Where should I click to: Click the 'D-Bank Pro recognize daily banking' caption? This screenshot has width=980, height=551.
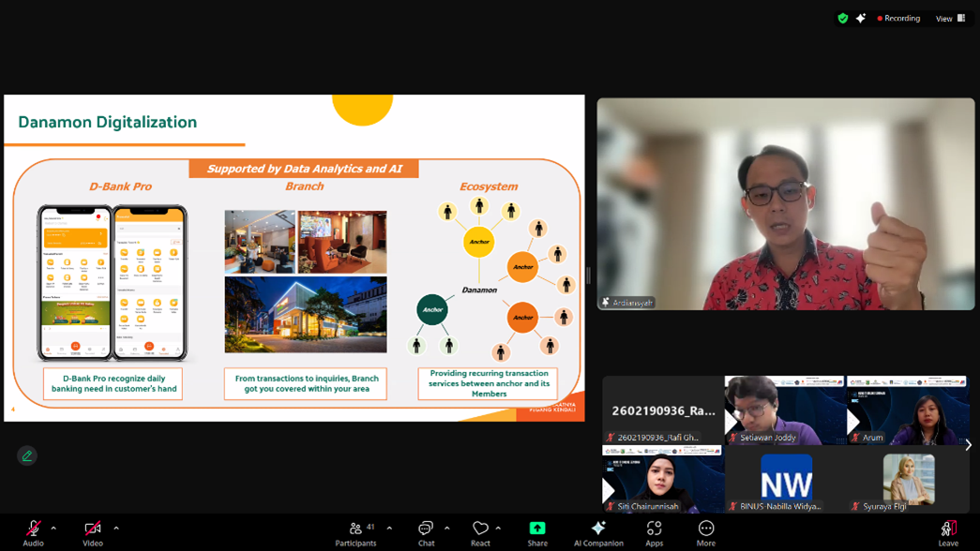tap(113, 383)
